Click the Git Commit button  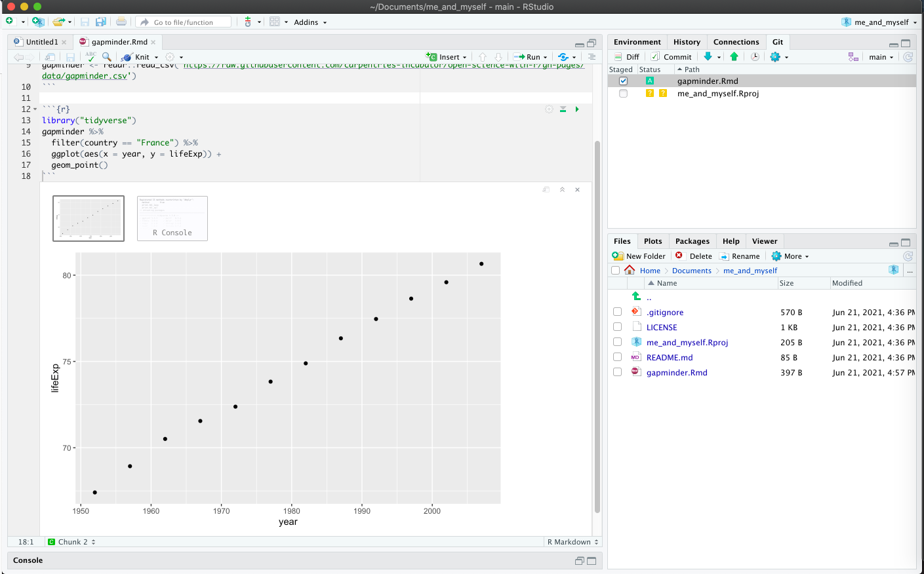point(671,57)
